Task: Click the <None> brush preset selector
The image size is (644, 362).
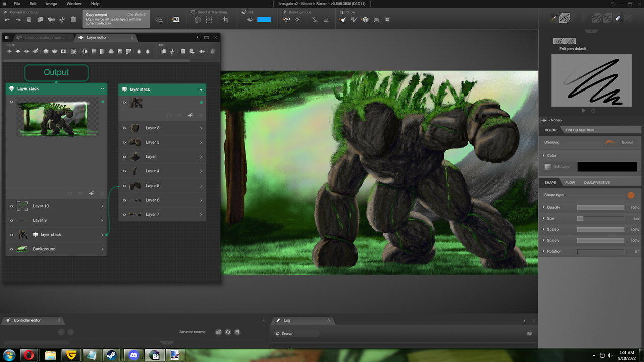Action: [555, 120]
